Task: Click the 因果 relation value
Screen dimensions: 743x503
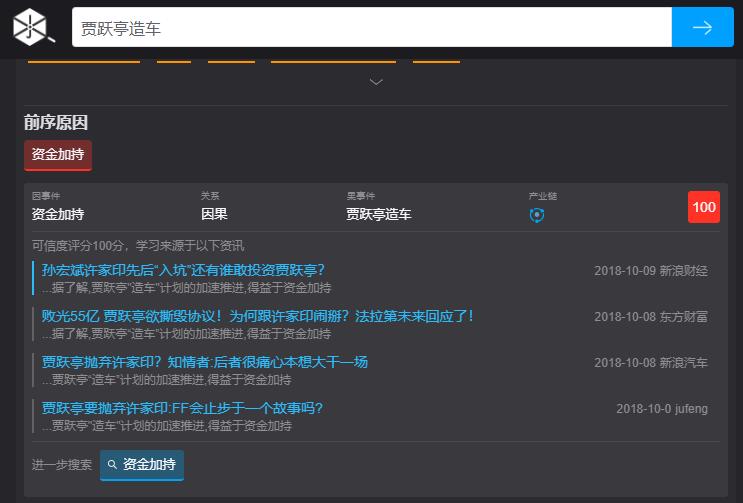Action: tap(214, 214)
